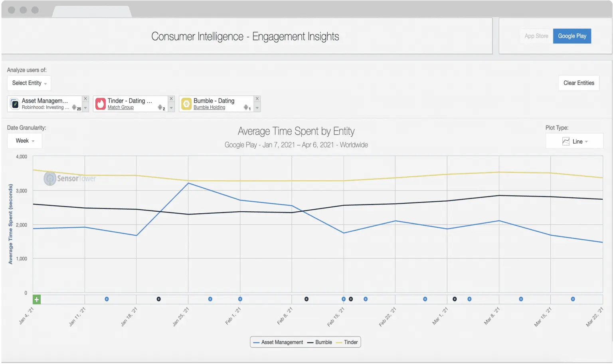Screen dimensions: 613x364
Task: Open blue event marker just after Jan 25
Action: (x=210, y=299)
